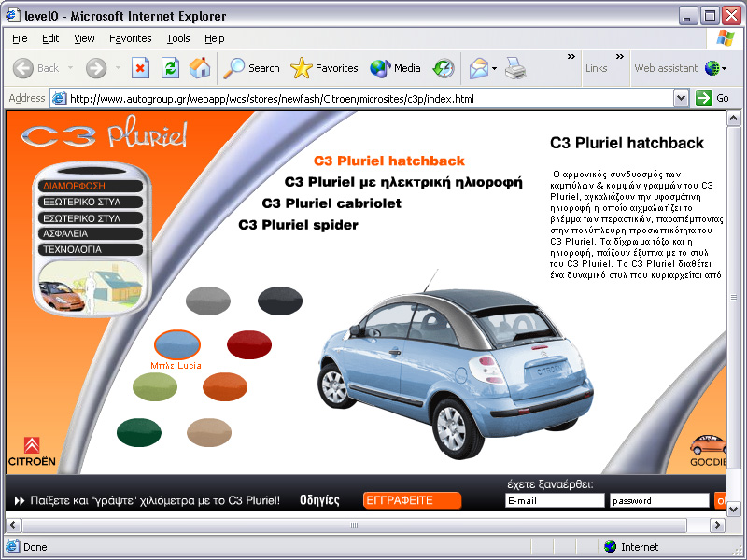Go to the Home page icon

pyautogui.click(x=200, y=68)
